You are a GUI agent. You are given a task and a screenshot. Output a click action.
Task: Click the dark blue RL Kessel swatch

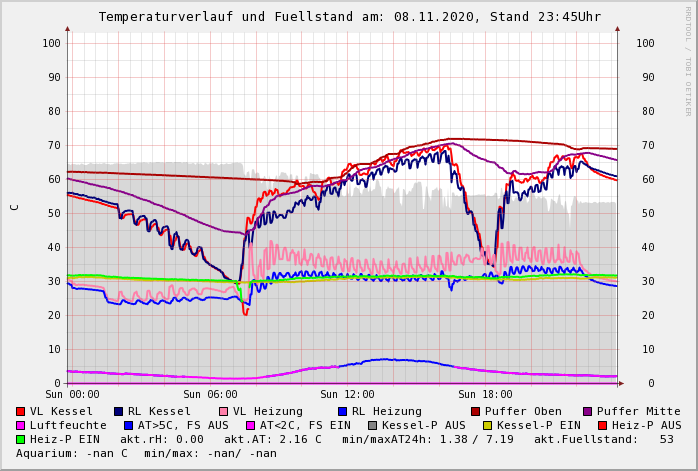[x=119, y=412]
